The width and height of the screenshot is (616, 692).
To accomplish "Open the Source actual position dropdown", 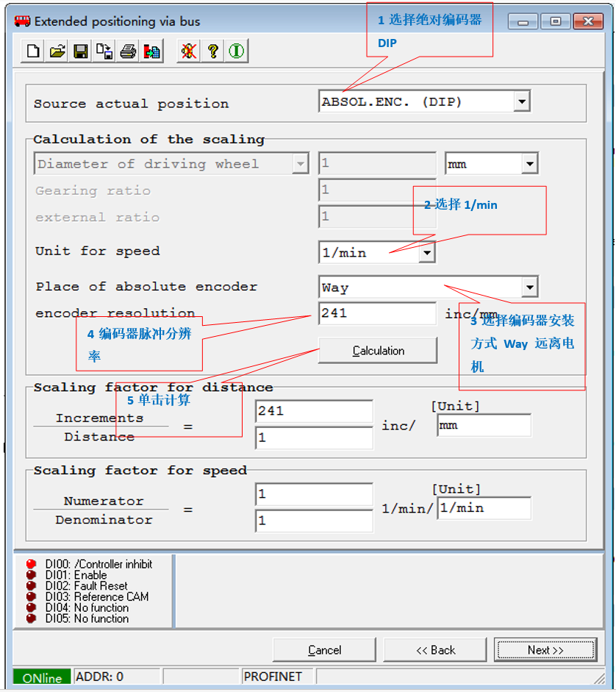I will click(x=521, y=101).
